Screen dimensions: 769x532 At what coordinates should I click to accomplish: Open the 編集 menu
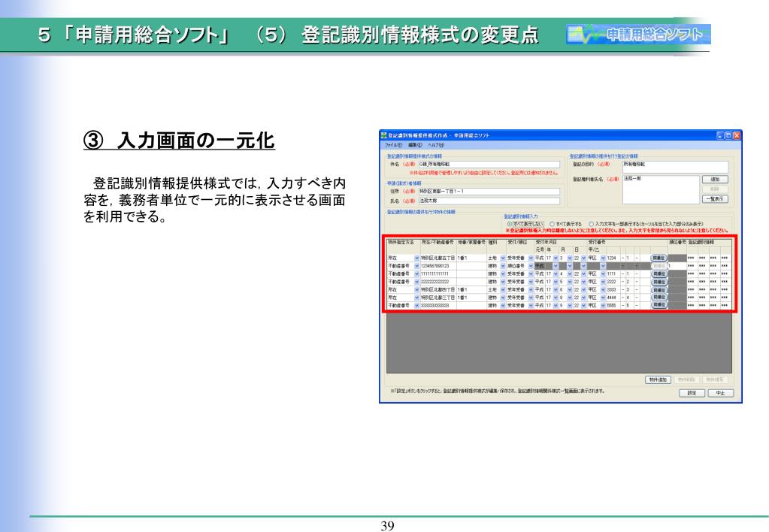point(415,145)
